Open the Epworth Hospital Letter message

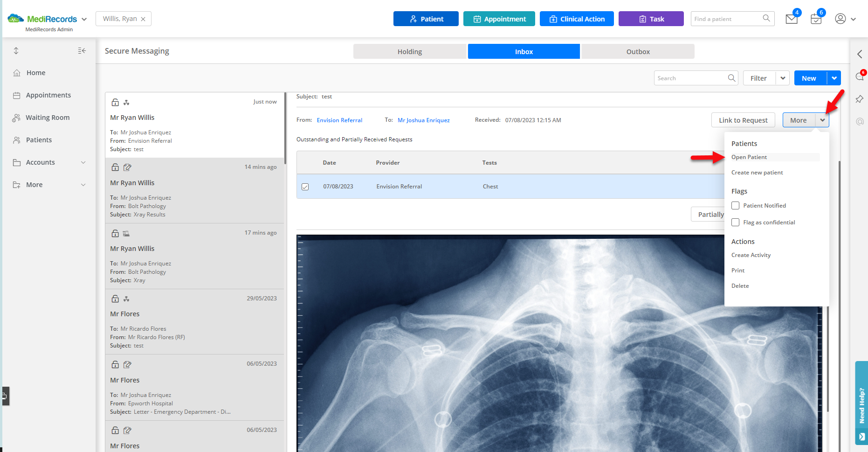(x=194, y=388)
